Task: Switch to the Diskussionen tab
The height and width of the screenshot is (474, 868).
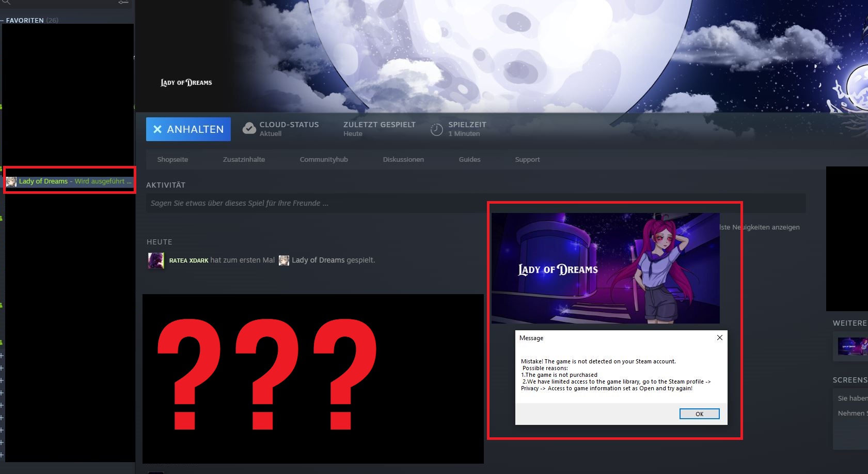Action: (x=403, y=160)
